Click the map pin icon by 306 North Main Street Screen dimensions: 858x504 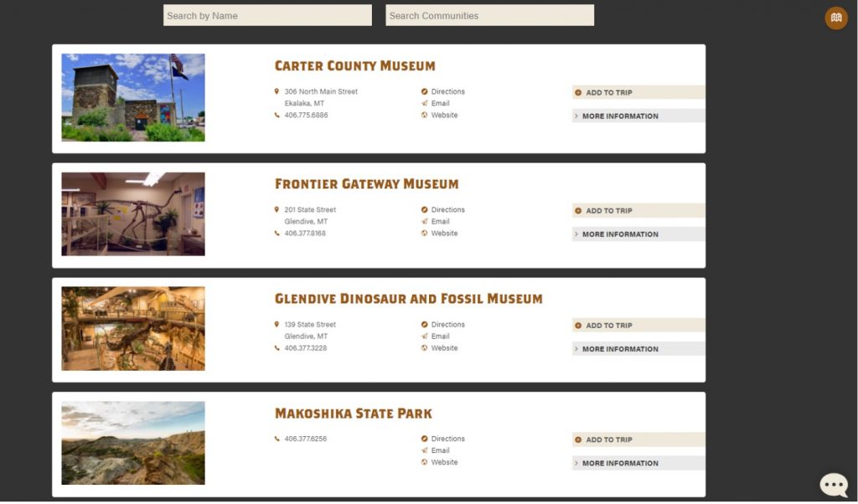click(x=277, y=92)
